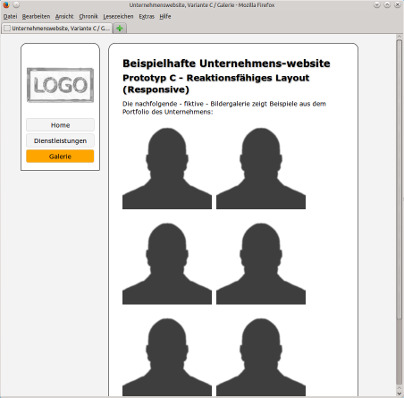The height and width of the screenshot is (398, 404).
Task: Click the scrollbar down arrow
Action: pos(399,392)
